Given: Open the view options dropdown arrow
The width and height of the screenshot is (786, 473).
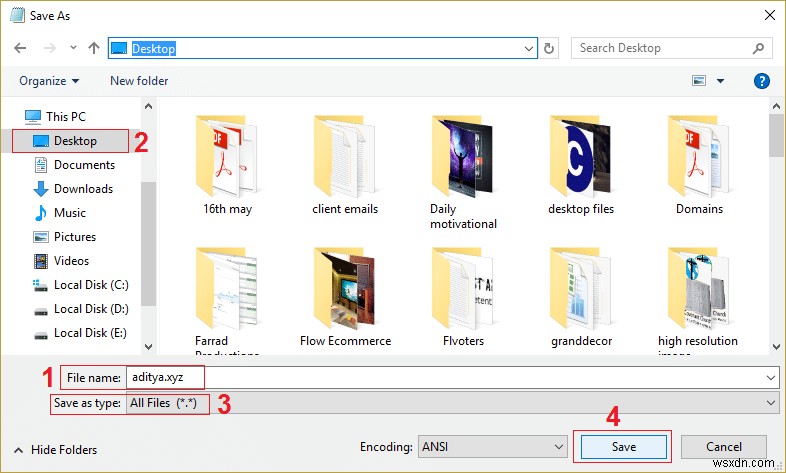Looking at the screenshot, I should [720, 81].
